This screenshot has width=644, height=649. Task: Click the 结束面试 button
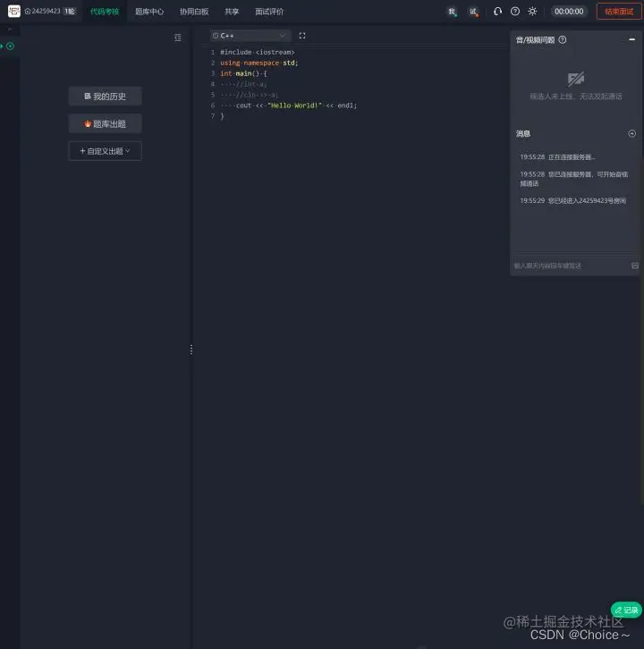pyautogui.click(x=619, y=12)
